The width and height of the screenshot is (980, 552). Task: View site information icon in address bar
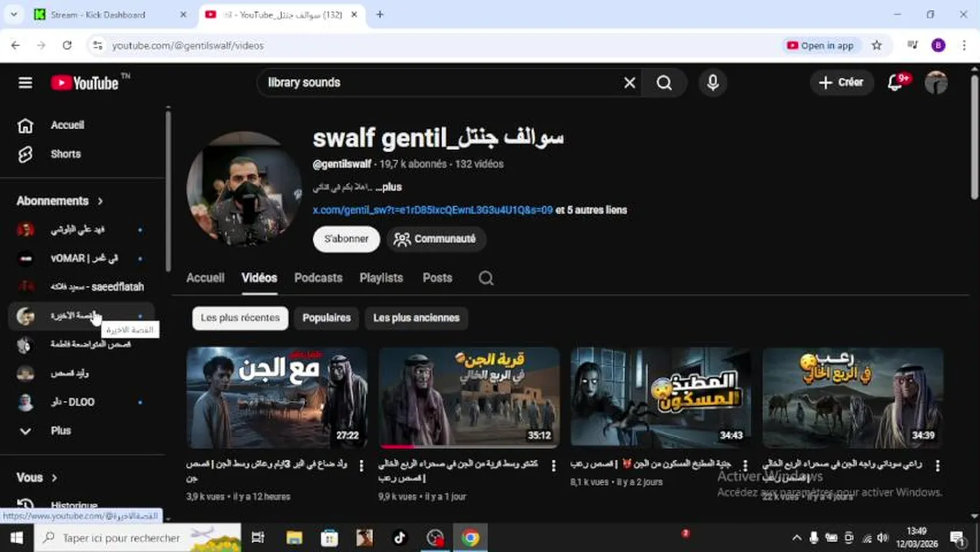97,45
